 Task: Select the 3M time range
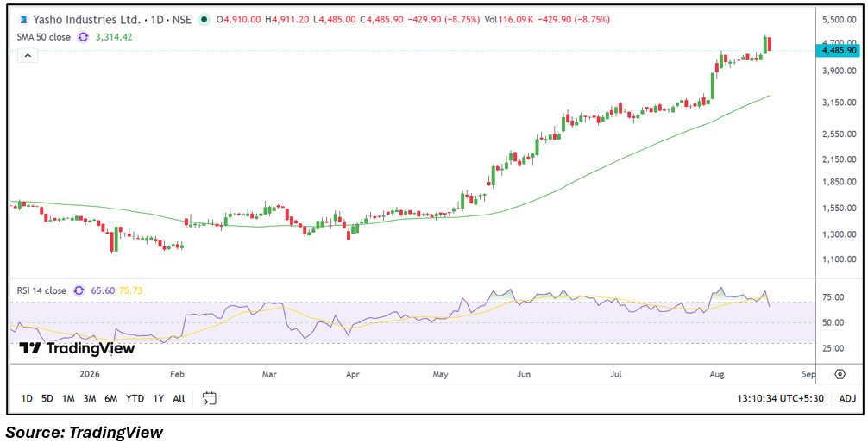point(90,398)
